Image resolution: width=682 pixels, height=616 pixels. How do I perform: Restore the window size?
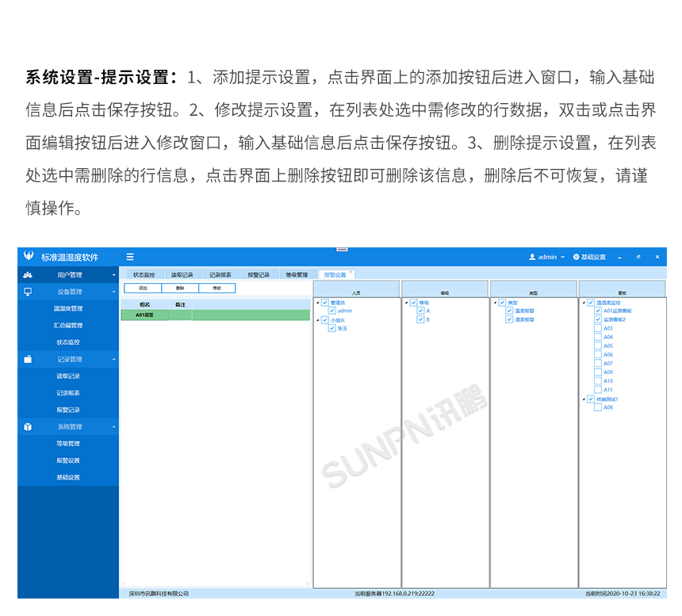click(638, 257)
